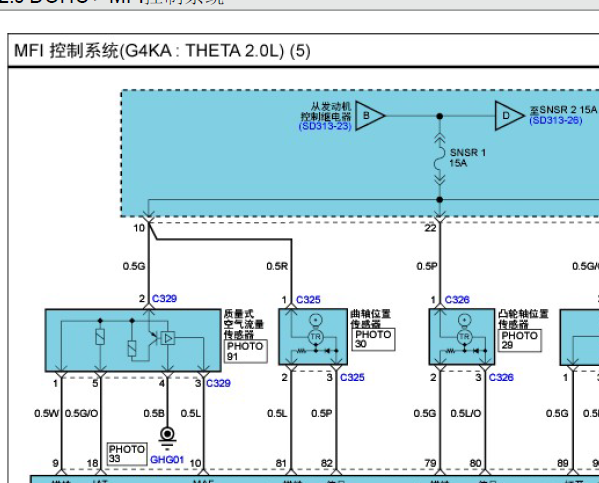The image size is (599, 483).
Task: Click the B triangle connector symbol
Action: (x=369, y=115)
